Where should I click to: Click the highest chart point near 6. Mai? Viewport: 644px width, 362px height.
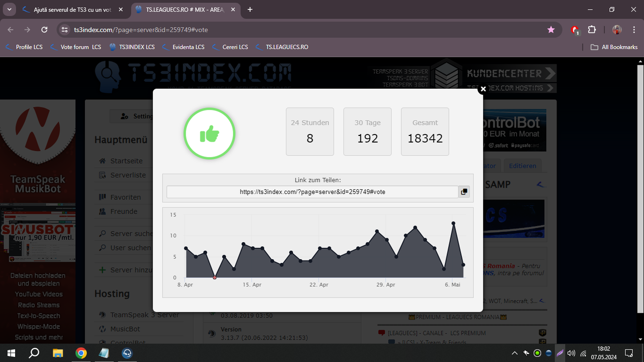[453, 223]
